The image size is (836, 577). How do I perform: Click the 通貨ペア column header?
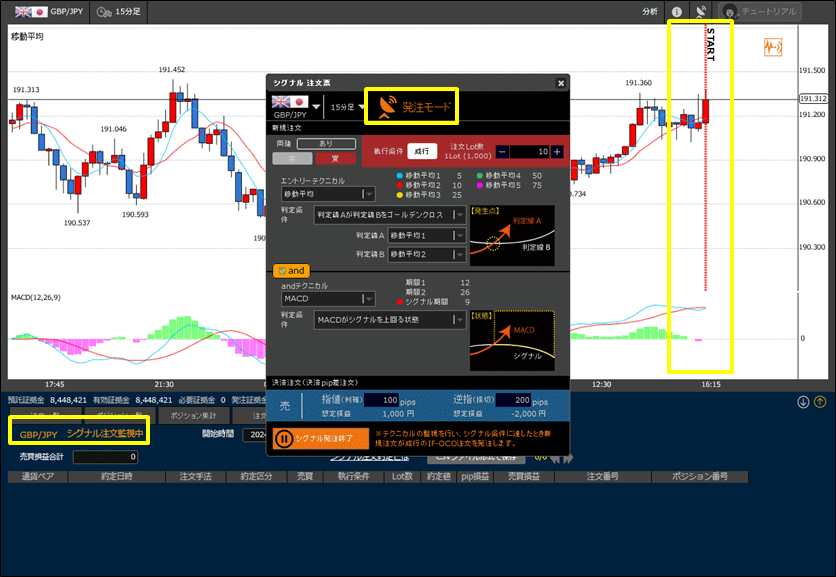pyautogui.click(x=37, y=477)
